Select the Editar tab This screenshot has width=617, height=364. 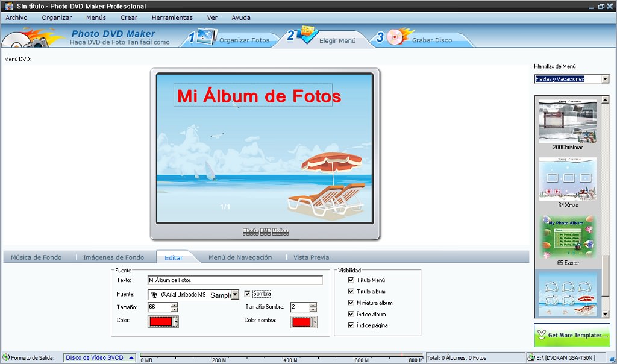pos(174,258)
